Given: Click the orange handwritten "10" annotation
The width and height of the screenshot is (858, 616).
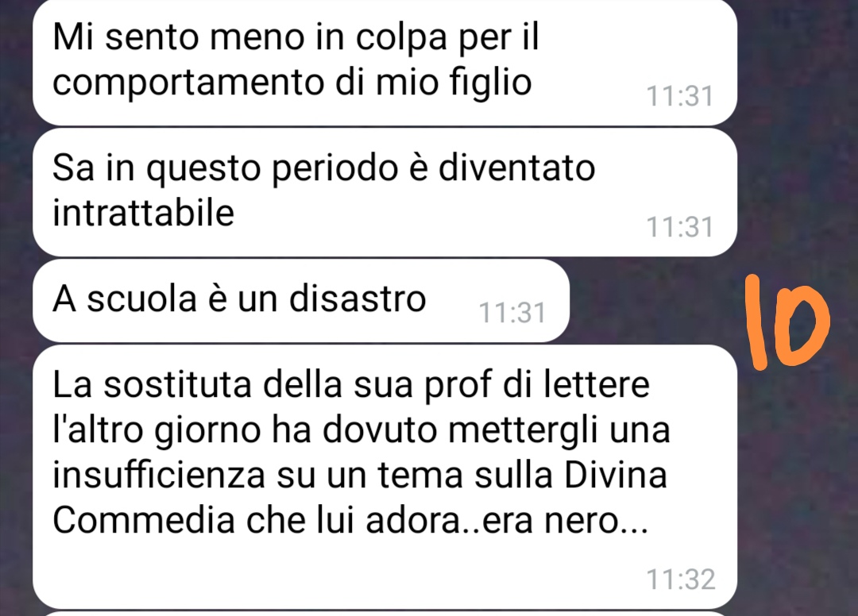Looking at the screenshot, I should coord(788,322).
